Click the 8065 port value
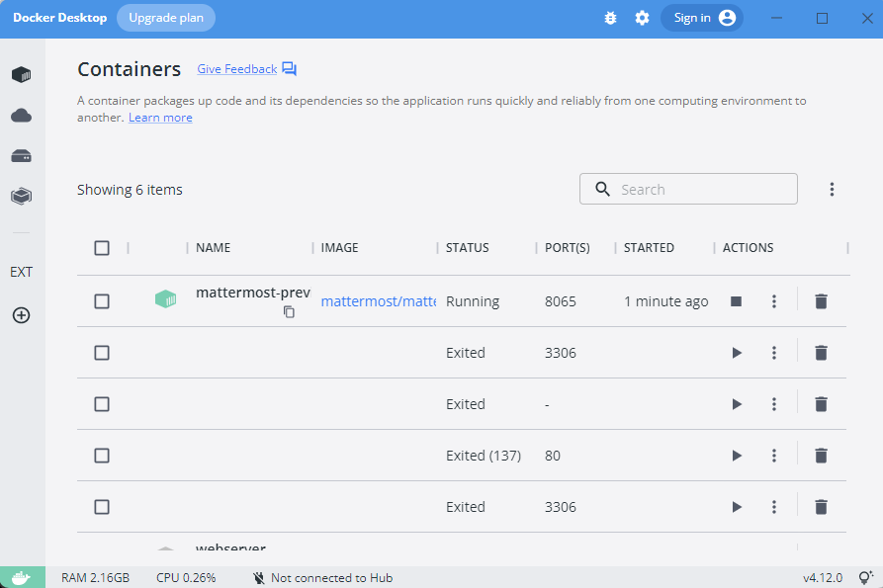This screenshot has height=588, width=883. pyautogui.click(x=561, y=301)
